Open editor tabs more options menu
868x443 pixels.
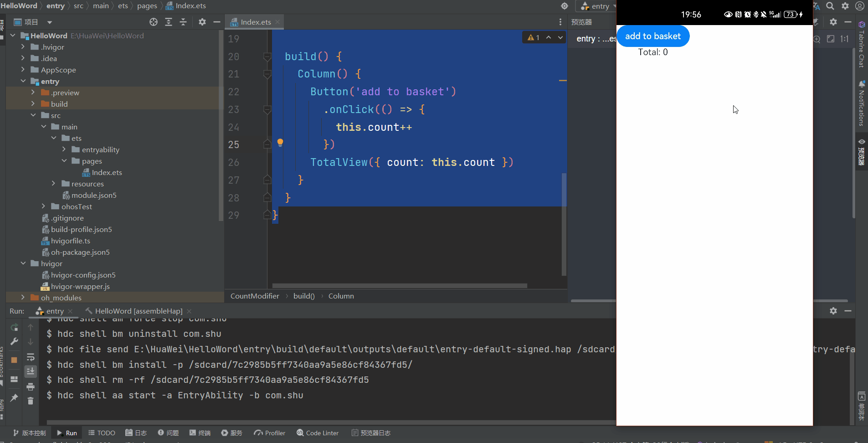pos(560,22)
